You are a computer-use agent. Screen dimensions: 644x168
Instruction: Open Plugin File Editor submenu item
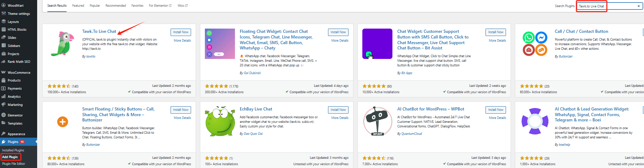(x=13, y=164)
